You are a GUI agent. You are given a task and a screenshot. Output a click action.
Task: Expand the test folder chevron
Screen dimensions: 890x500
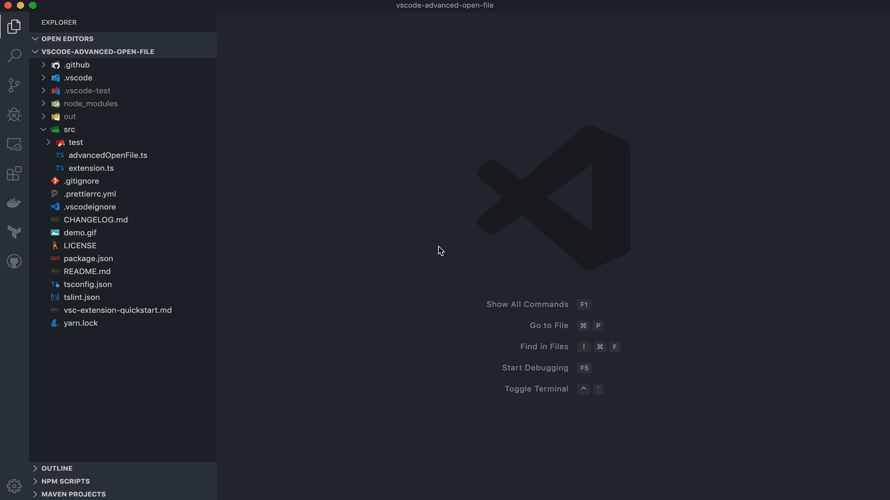tap(49, 142)
